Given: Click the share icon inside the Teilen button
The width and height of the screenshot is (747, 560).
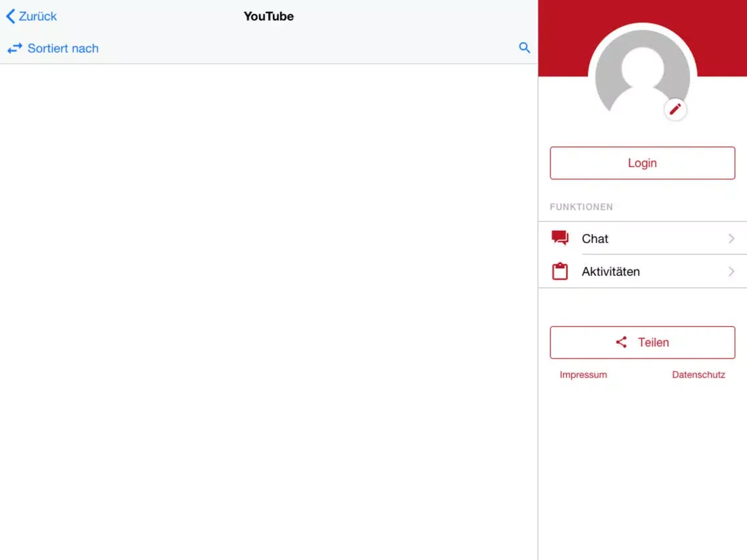Looking at the screenshot, I should coord(621,342).
